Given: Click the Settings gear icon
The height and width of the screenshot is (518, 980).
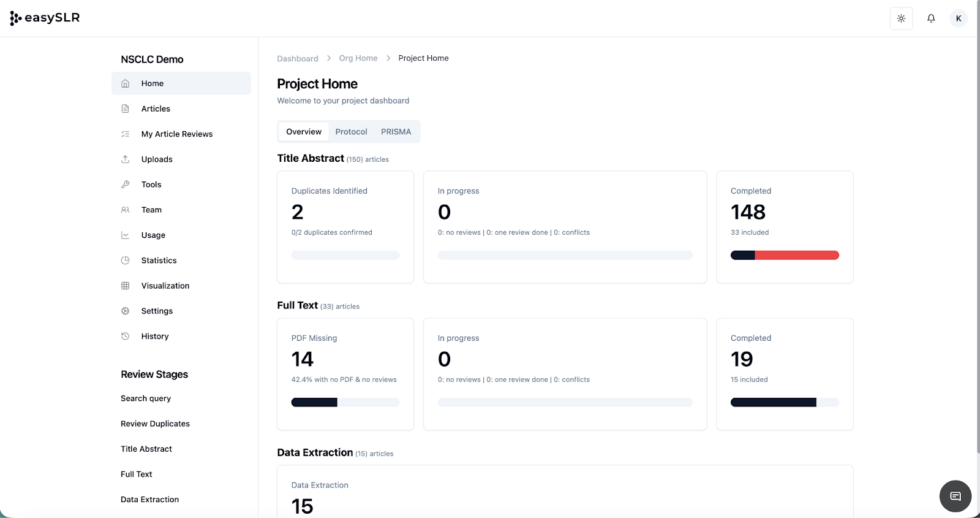Looking at the screenshot, I should point(126,311).
